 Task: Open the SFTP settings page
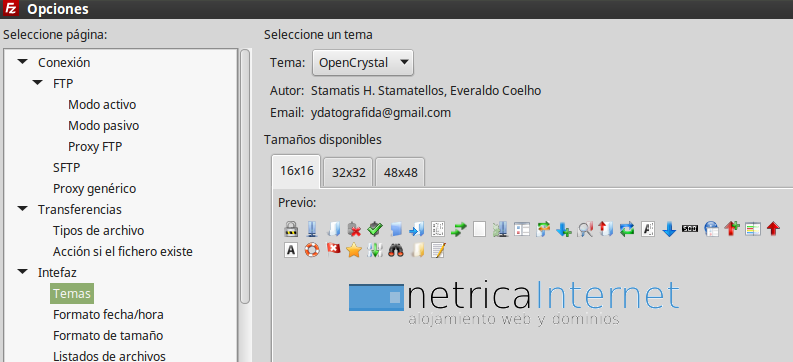click(67, 167)
